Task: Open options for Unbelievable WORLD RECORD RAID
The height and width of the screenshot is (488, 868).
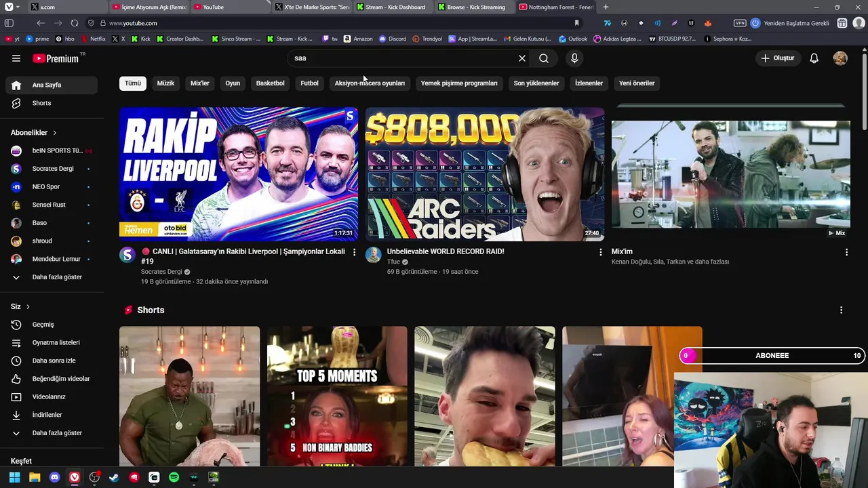Action: [600, 252]
